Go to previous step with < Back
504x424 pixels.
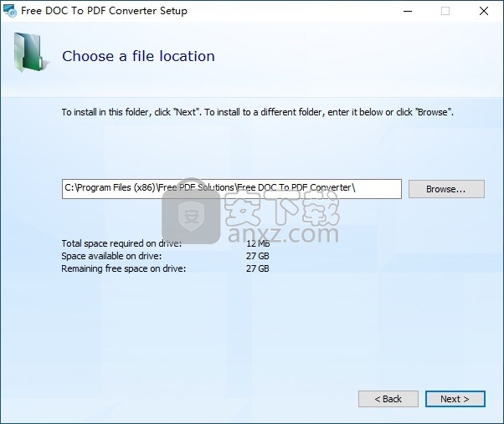[x=388, y=399]
